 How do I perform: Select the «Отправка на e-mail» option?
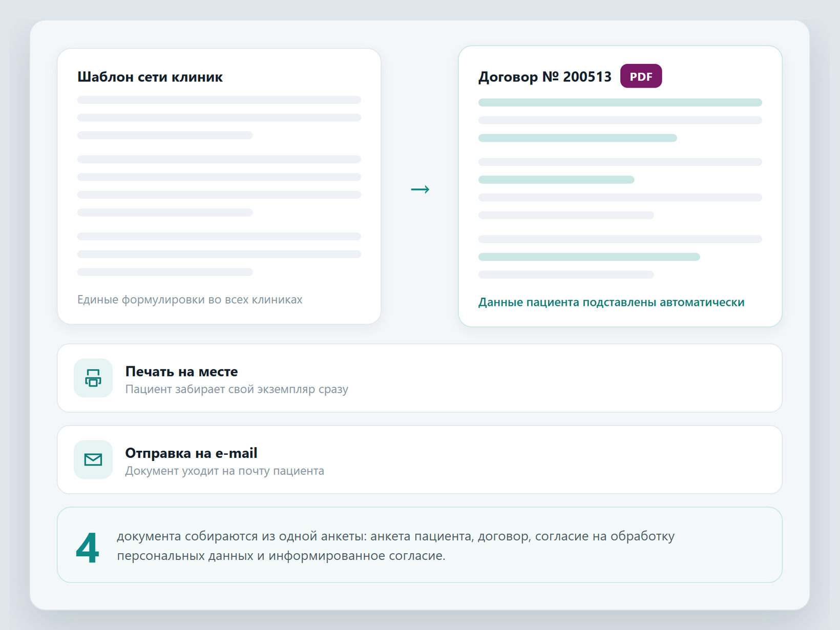(x=419, y=459)
